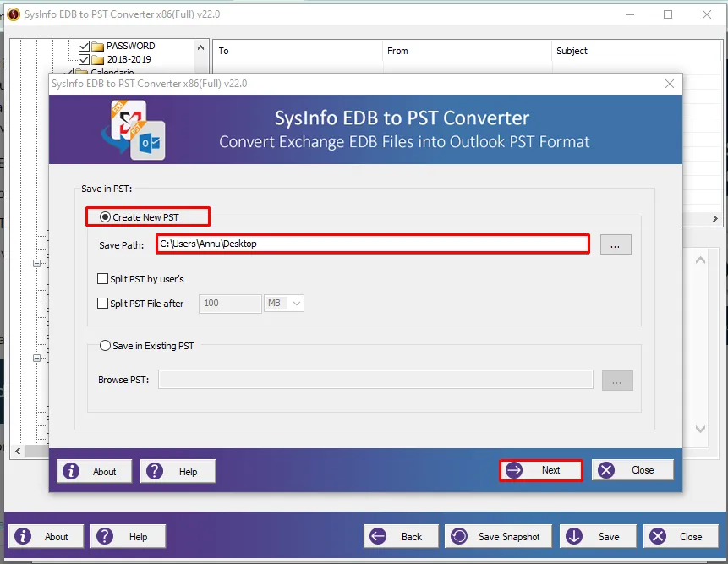Collapse the upper tree node minus box

click(36, 263)
